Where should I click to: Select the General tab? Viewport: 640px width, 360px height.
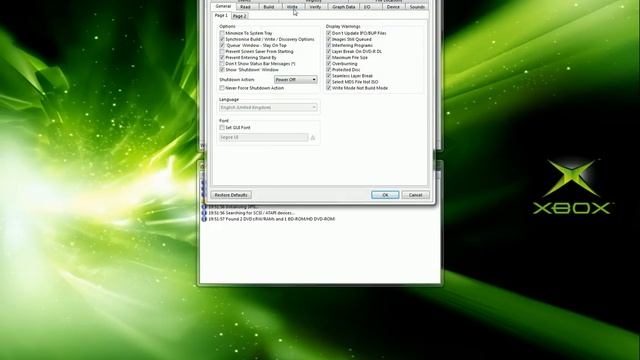tap(223, 7)
